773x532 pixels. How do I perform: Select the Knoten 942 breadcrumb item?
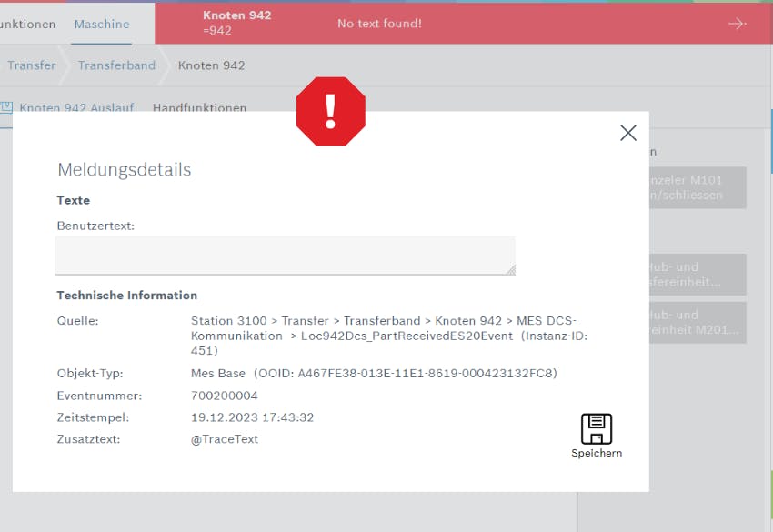211,65
